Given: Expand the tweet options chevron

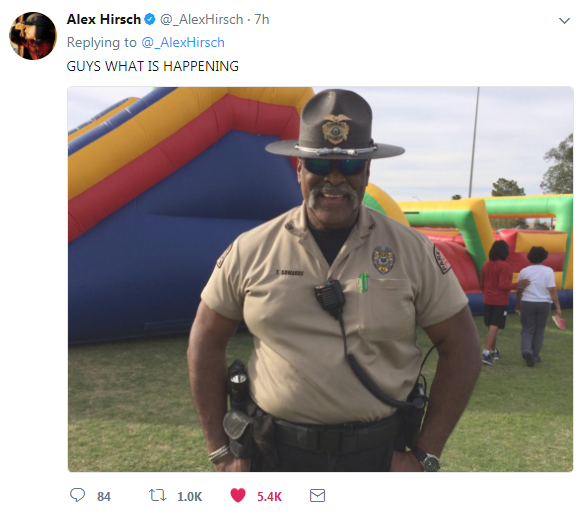Looking at the screenshot, I should click(564, 21).
